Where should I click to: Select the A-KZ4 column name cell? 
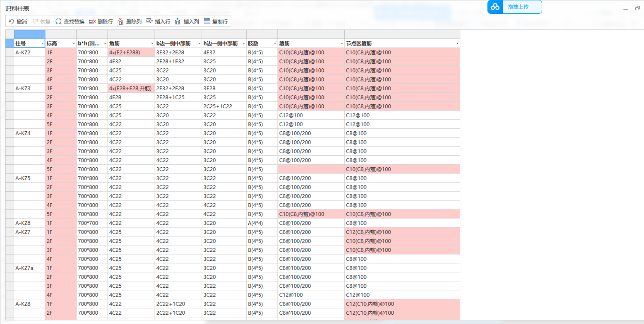point(29,133)
